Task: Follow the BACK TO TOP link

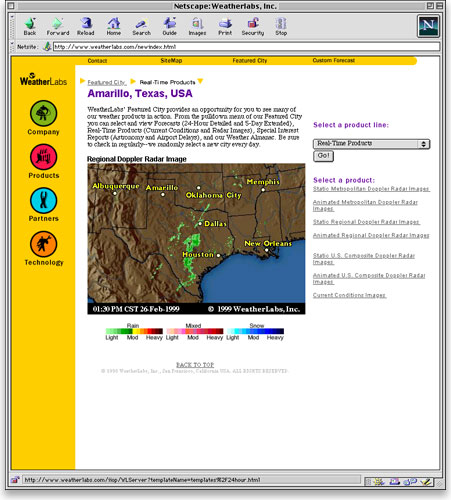Action: click(x=195, y=365)
